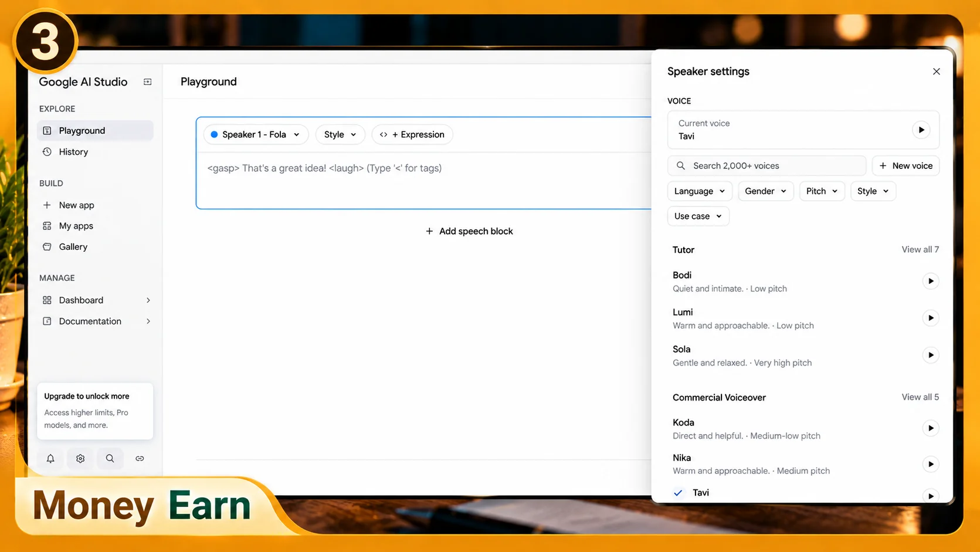View all 5 Commercial Voiceover voices
Viewport: 980px width, 552px height.
pos(920,397)
